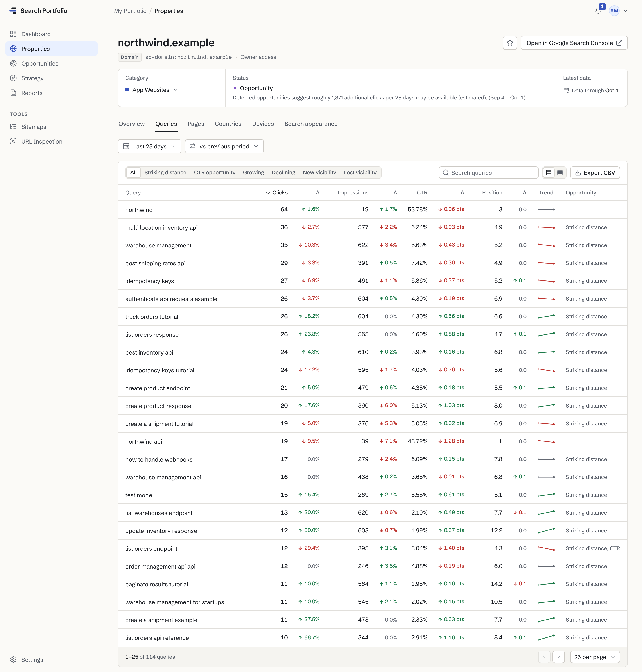Click the notification bell icon

[x=598, y=11]
